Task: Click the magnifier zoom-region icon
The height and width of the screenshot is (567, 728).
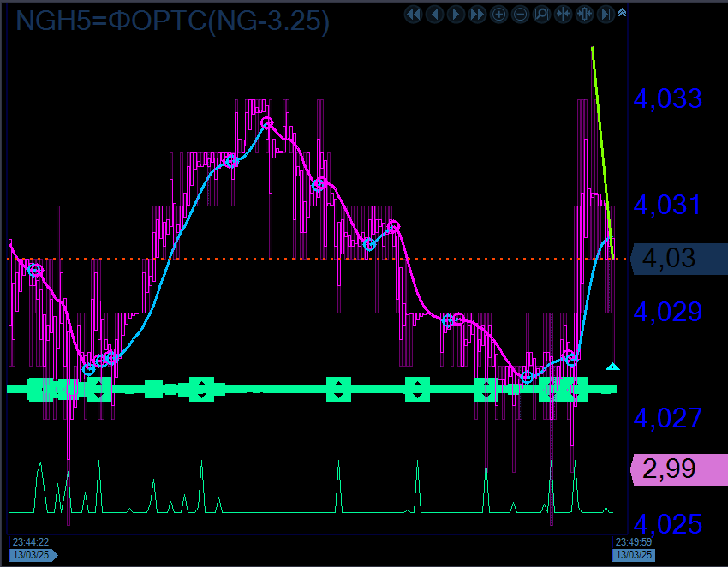Action: pos(541,14)
